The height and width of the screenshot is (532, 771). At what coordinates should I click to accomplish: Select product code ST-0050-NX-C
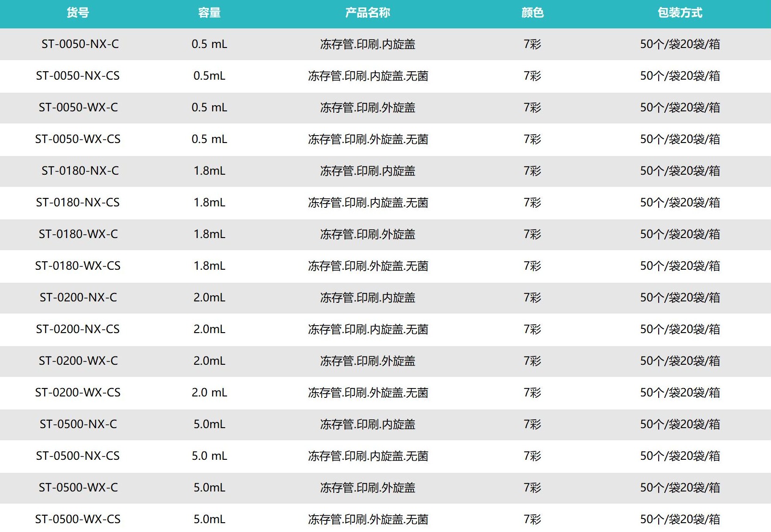[80, 44]
